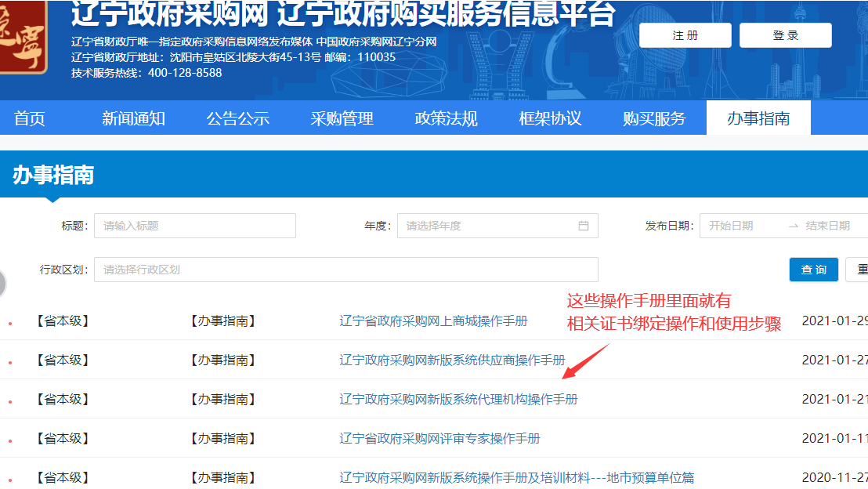Open 辽宁省政府采购网上商城操作手册 link

(433, 321)
